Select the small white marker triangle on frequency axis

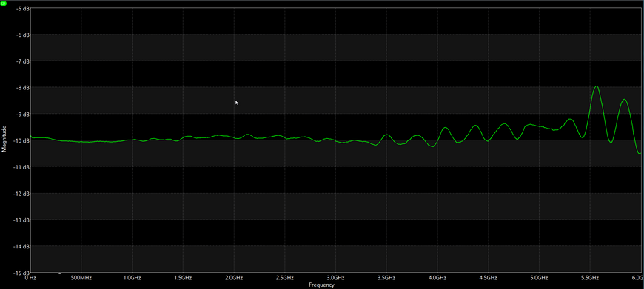[x=59, y=273]
